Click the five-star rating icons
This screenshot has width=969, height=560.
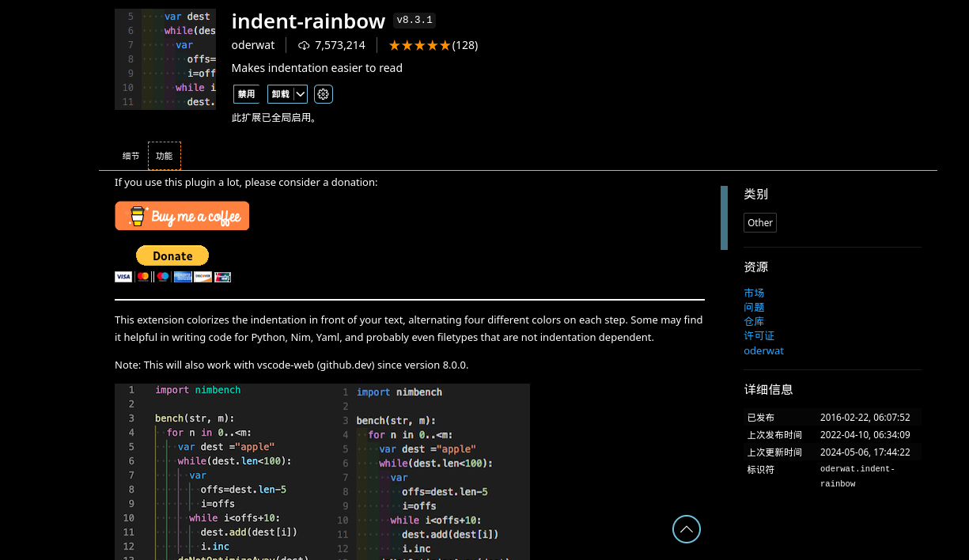419,45
